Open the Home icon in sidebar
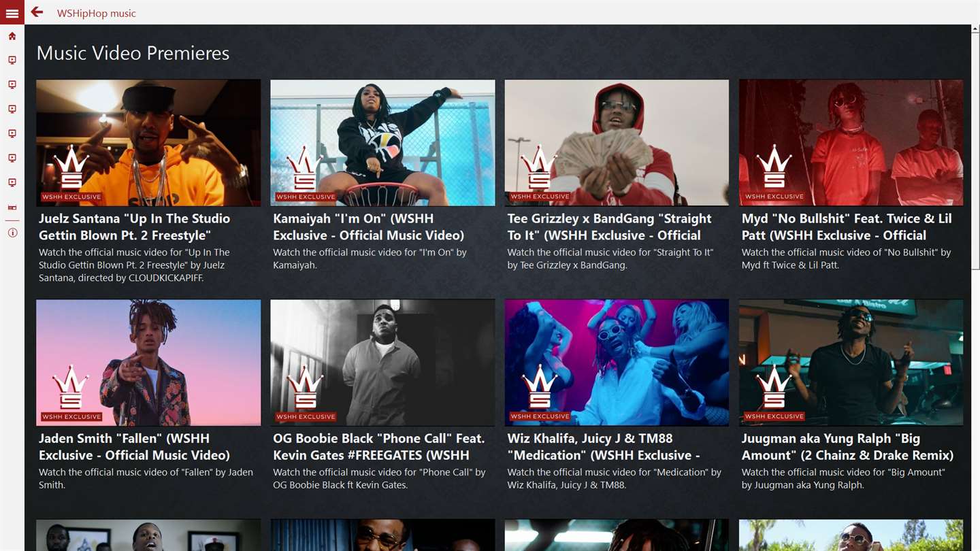 tap(12, 36)
